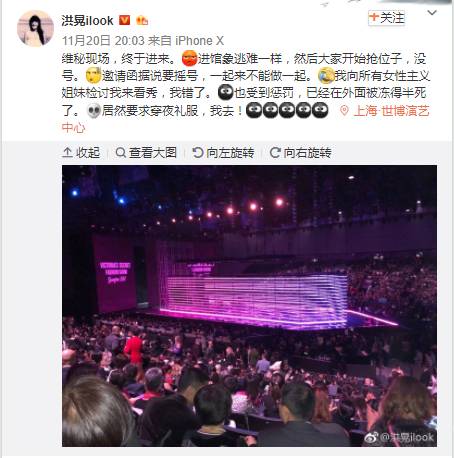The image size is (454, 458).
Task: Open the 洪晃ilook profile avatar
Action: point(35,28)
